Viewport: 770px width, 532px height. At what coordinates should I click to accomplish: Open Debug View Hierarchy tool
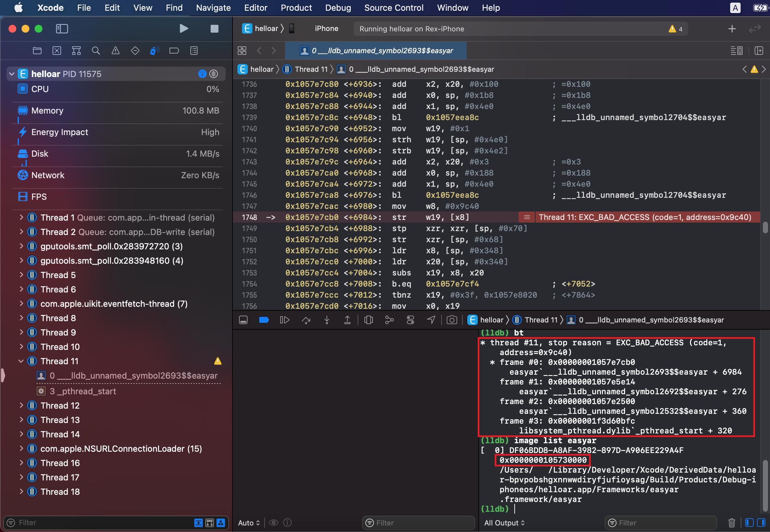pyautogui.click(x=368, y=320)
